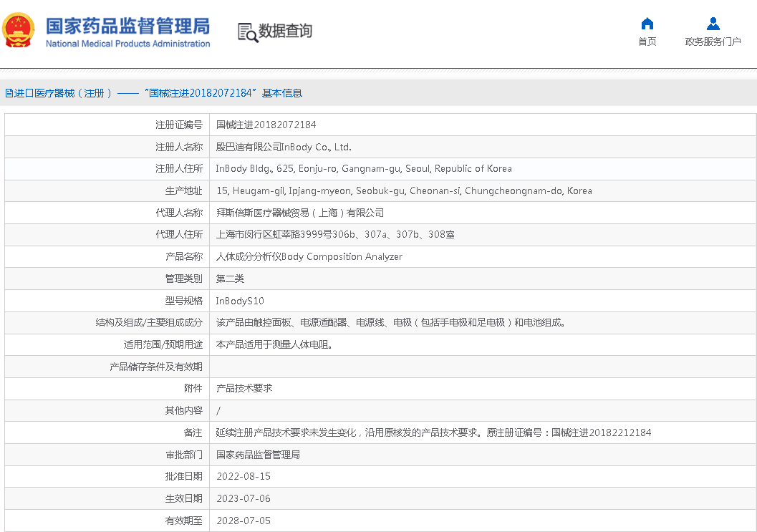Click the slash value of 其他内容
757x532 pixels.
[x=218, y=411]
